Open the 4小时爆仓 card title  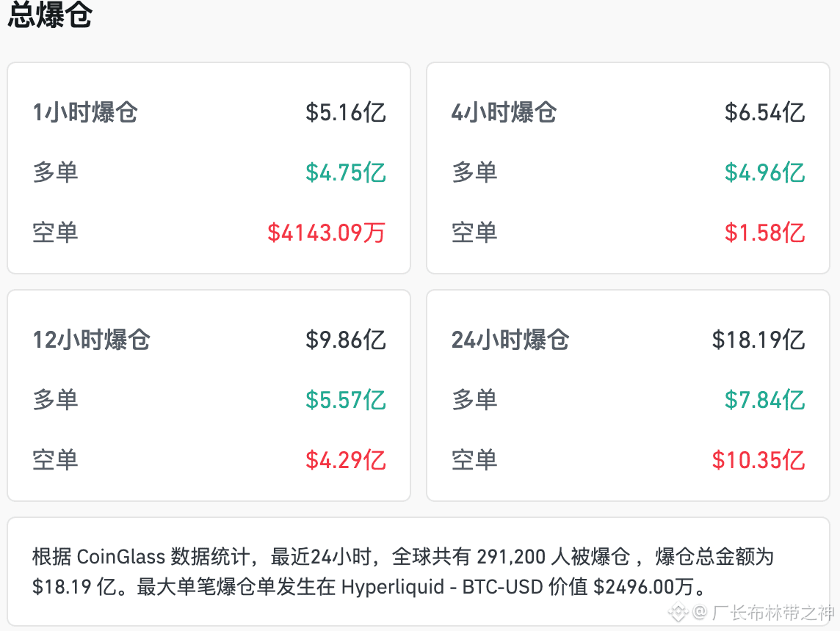click(504, 112)
